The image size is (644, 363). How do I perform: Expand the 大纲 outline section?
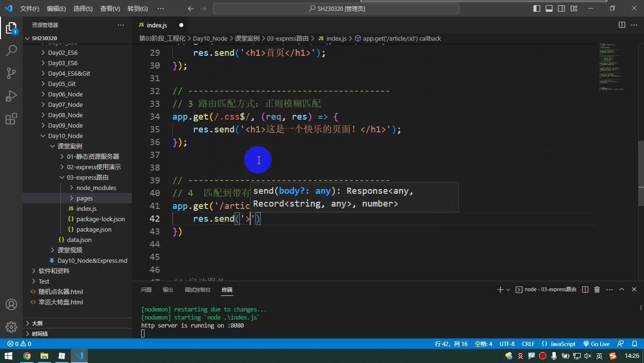pyautogui.click(x=37, y=323)
